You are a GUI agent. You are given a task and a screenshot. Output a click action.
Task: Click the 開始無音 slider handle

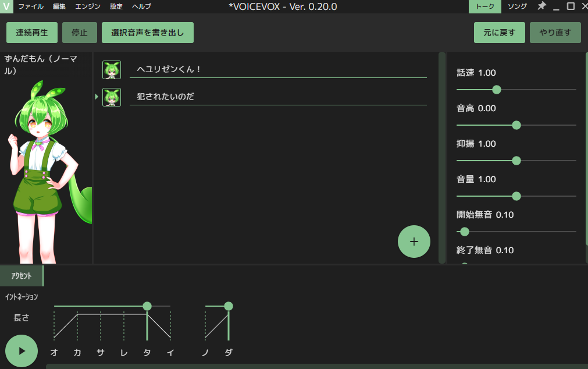pos(465,232)
